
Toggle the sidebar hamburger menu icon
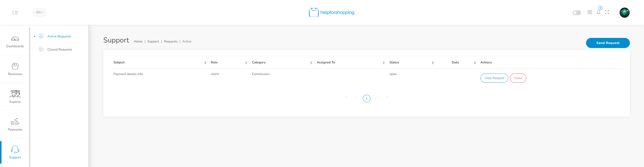[15, 13]
